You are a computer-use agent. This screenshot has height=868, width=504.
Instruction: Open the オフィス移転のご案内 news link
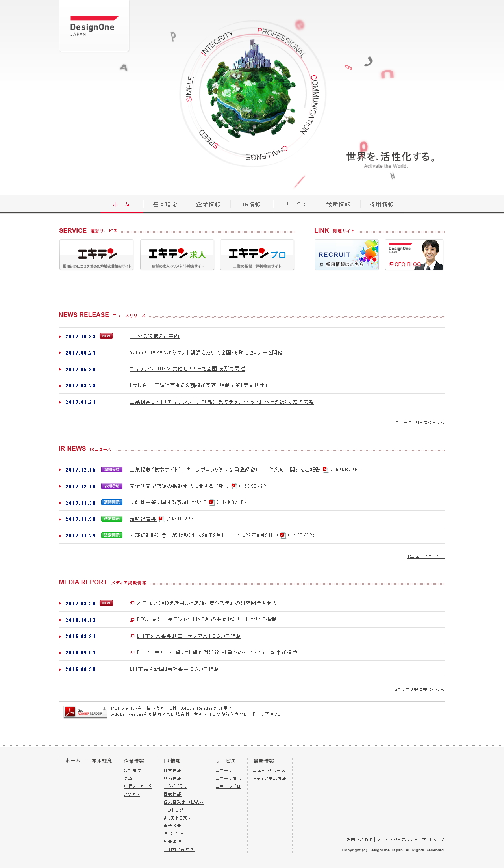[x=154, y=336]
